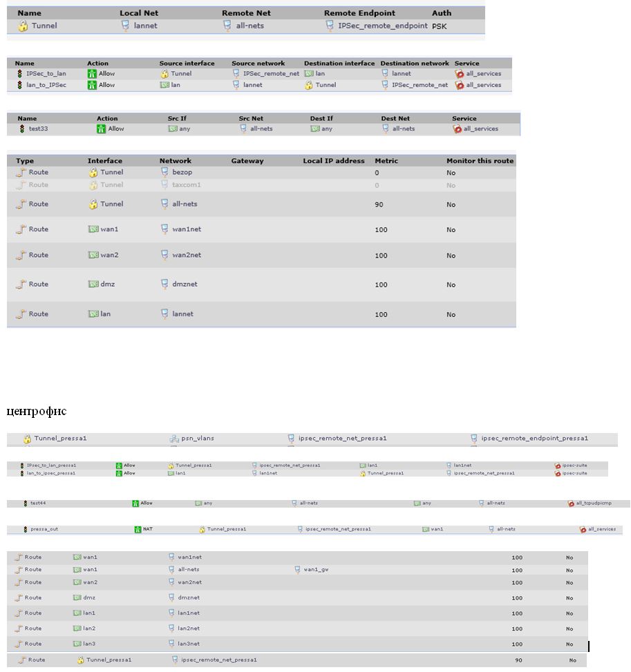This screenshot has width=631, height=672.
Task: Click the wan1_gw gateway icon
Action: pyautogui.click(x=297, y=570)
